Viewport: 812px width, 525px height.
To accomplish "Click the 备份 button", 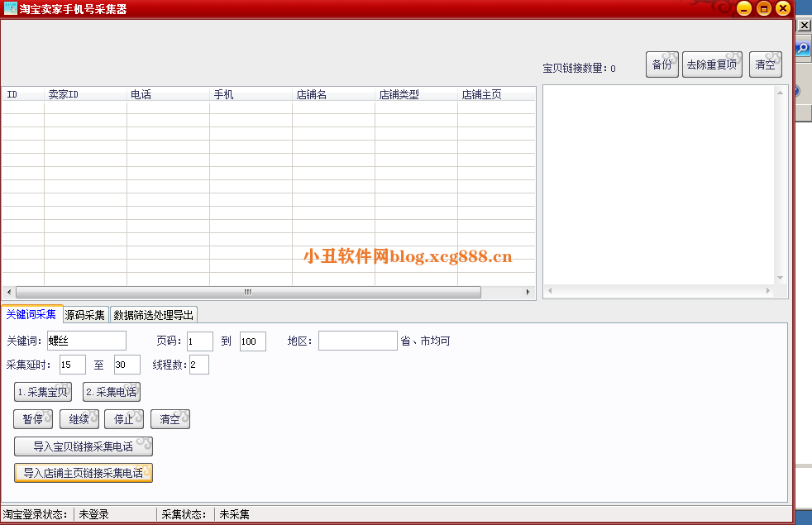I will coord(662,64).
